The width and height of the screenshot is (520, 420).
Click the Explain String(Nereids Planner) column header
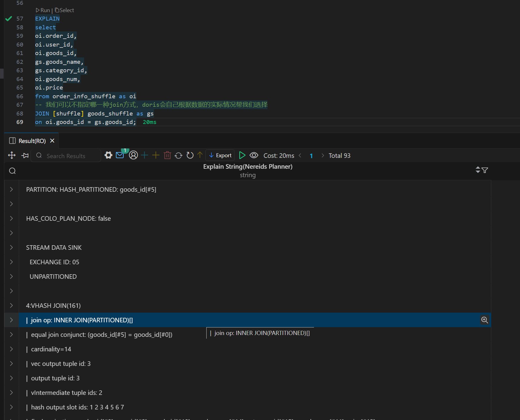(x=248, y=167)
